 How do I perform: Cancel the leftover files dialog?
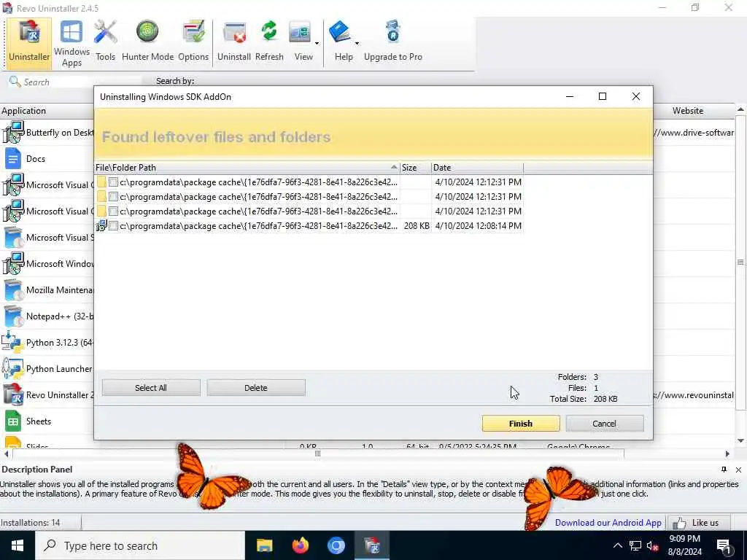tap(604, 424)
